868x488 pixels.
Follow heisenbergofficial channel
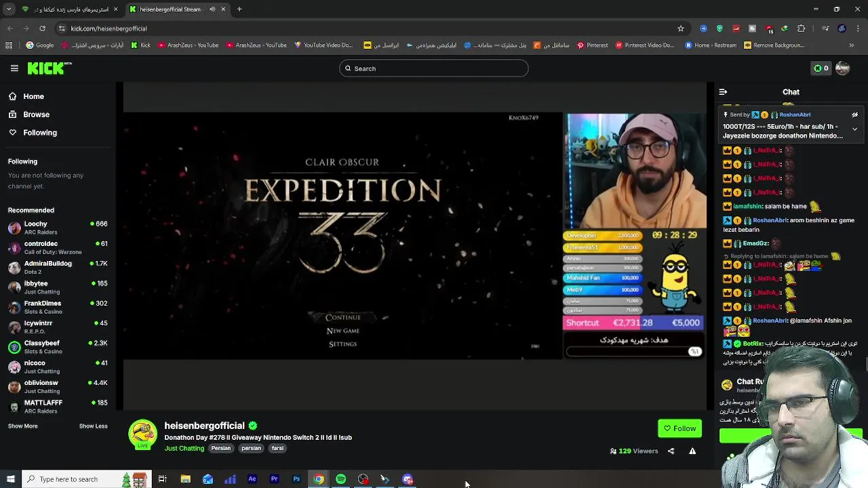pyautogui.click(x=679, y=428)
